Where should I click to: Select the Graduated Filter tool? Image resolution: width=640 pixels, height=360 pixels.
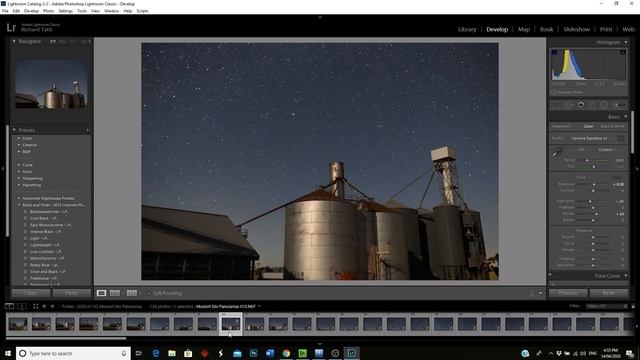coord(592,105)
